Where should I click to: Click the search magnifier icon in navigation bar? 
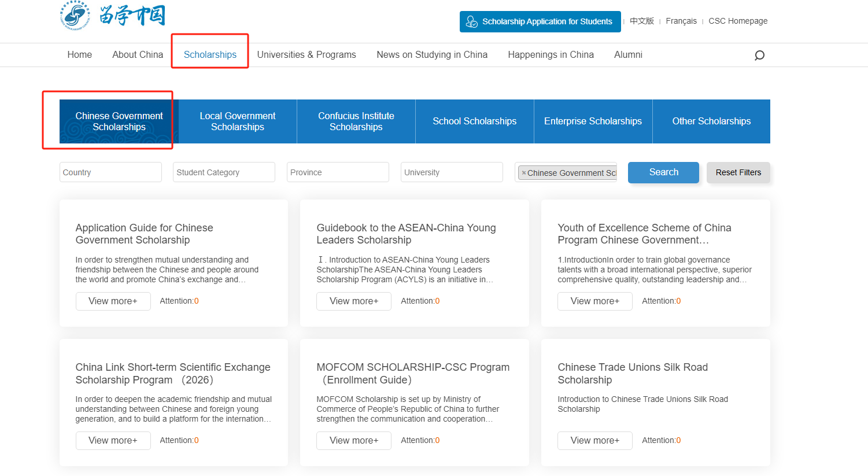coord(759,55)
